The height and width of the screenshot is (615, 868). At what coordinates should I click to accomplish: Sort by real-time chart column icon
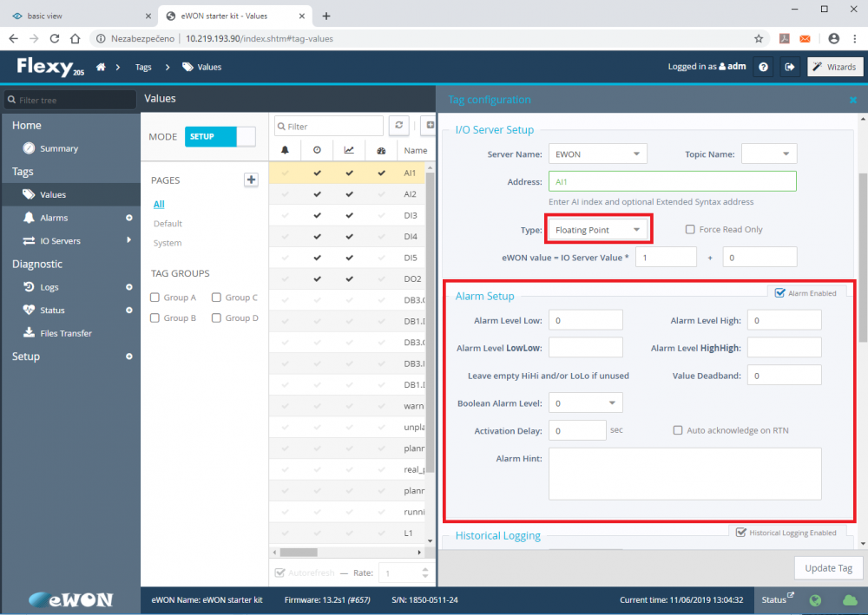(x=349, y=150)
